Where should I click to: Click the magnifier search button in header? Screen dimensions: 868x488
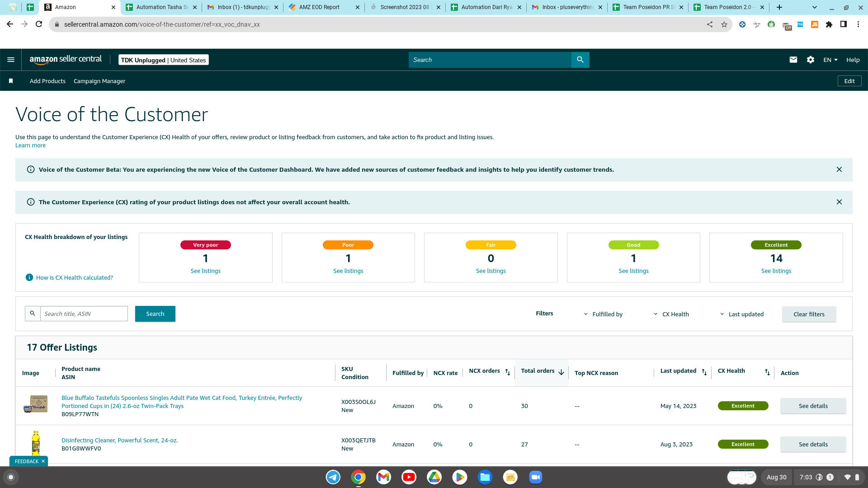tap(580, 60)
